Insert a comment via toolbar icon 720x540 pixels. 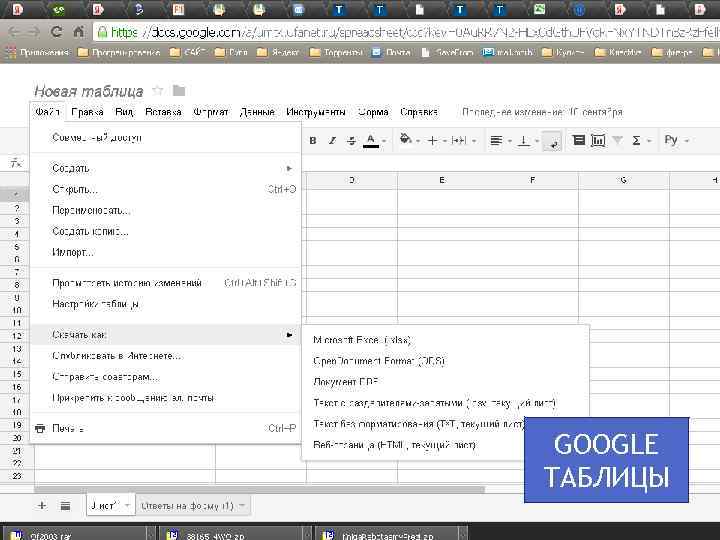coord(579,140)
